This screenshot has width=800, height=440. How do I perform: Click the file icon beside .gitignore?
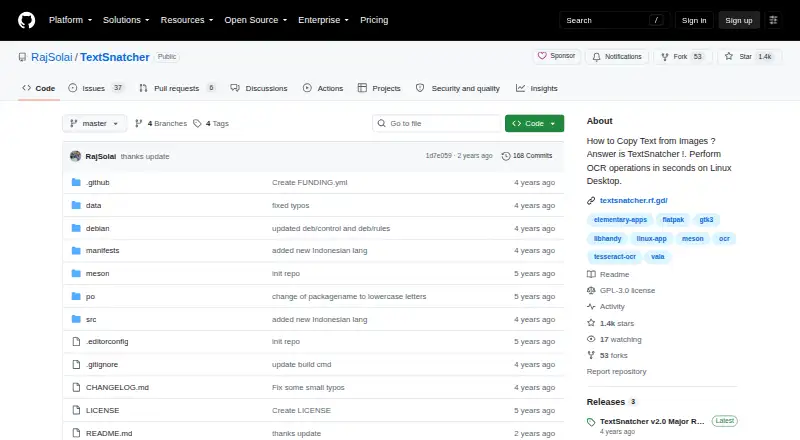(x=76, y=364)
